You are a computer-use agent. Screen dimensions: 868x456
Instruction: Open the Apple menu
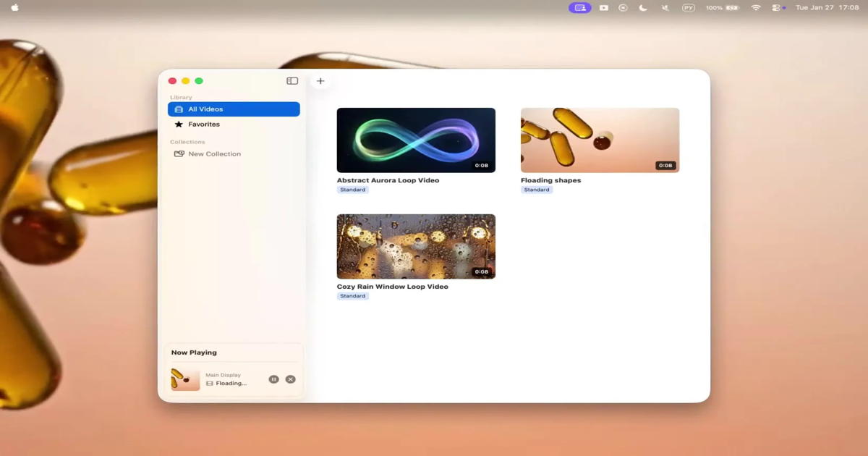click(x=14, y=7)
